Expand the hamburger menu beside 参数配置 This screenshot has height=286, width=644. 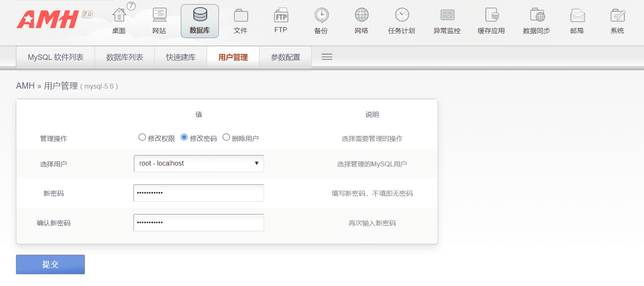click(x=327, y=56)
